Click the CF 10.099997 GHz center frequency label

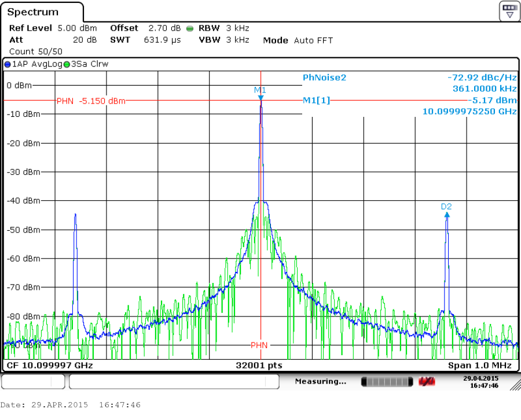(x=49, y=366)
